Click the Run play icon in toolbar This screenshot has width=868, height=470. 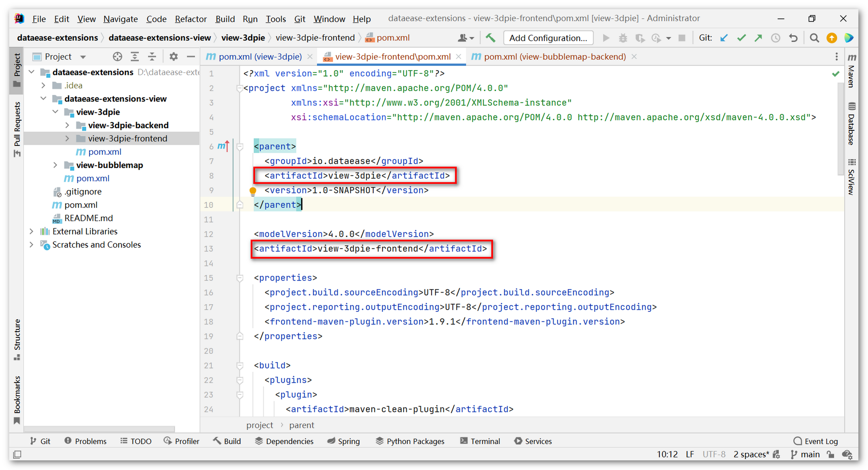[x=606, y=38]
